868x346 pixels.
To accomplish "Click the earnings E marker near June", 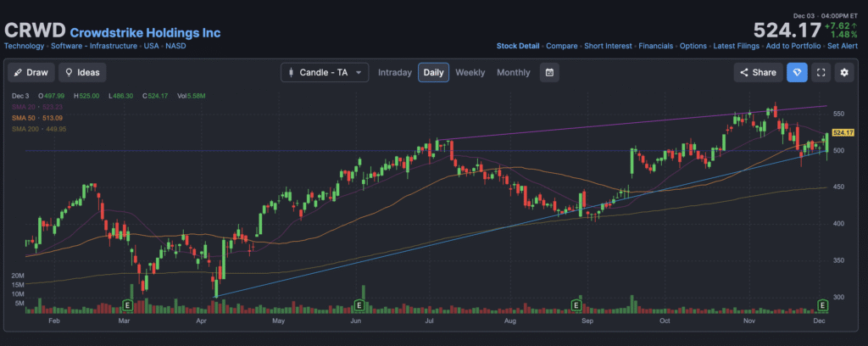I will (359, 304).
